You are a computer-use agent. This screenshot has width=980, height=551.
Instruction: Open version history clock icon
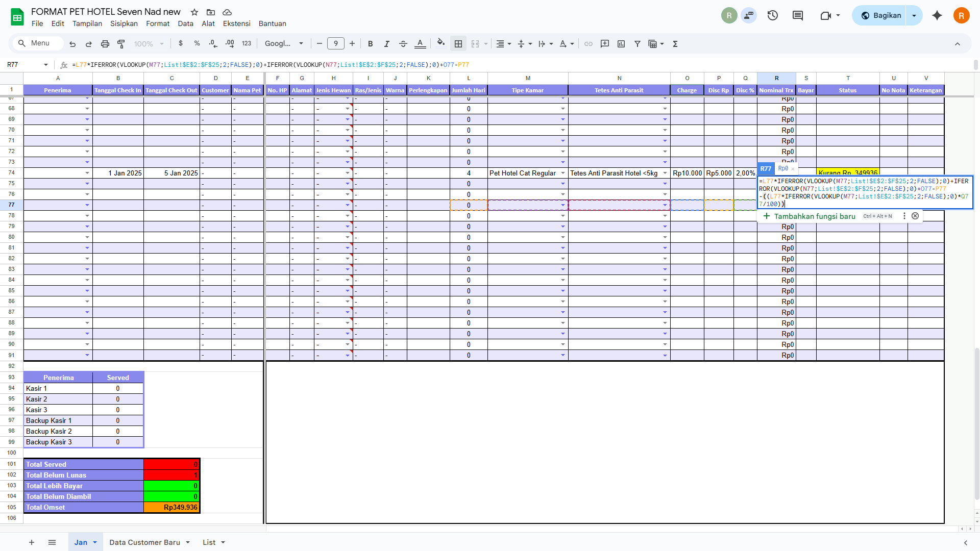coord(772,15)
